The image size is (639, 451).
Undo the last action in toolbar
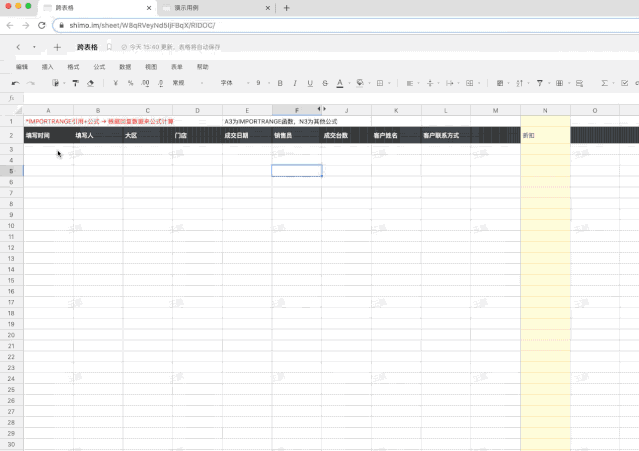point(15,83)
